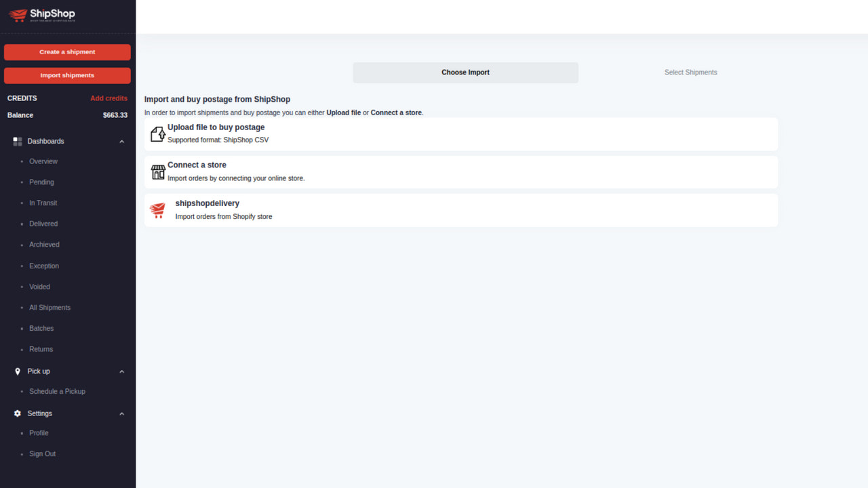Image resolution: width=868 pixels, height=488 pixels.
Task: Click the ShipShop logo icon
Action: (17, 15)
